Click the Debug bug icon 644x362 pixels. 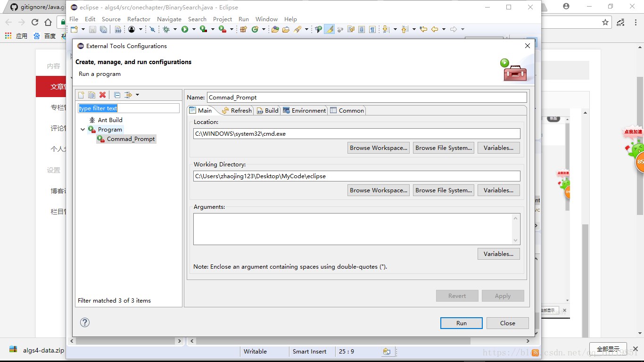tap(166, 29)
